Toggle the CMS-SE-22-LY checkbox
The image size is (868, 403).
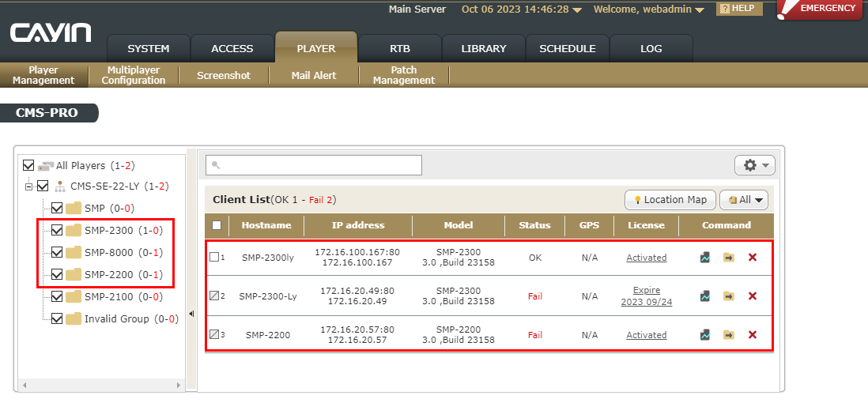tap(43, 186)
